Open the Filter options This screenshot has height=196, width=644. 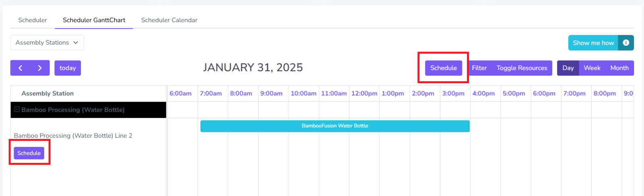point(479,68)
